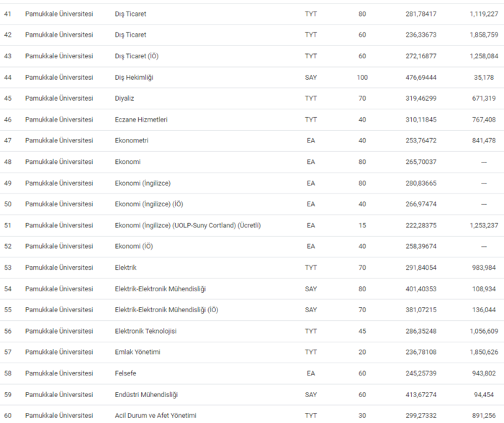The height and width of the screenshot is (423, 504).
Task: Click the Felsefe program name
Action: (x=126, y=373)
